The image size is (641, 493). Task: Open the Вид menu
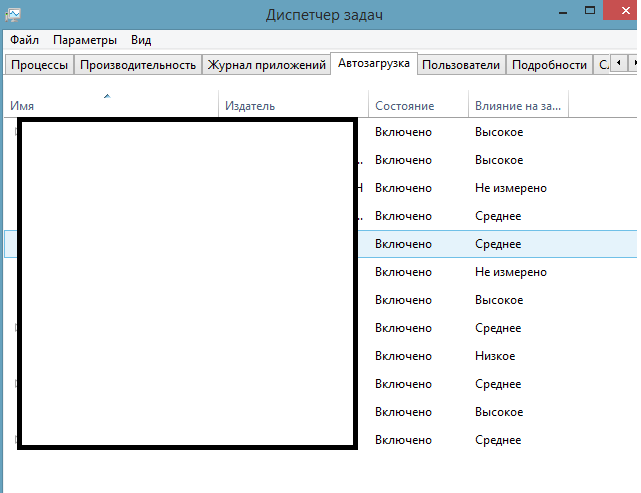[141, 40]
